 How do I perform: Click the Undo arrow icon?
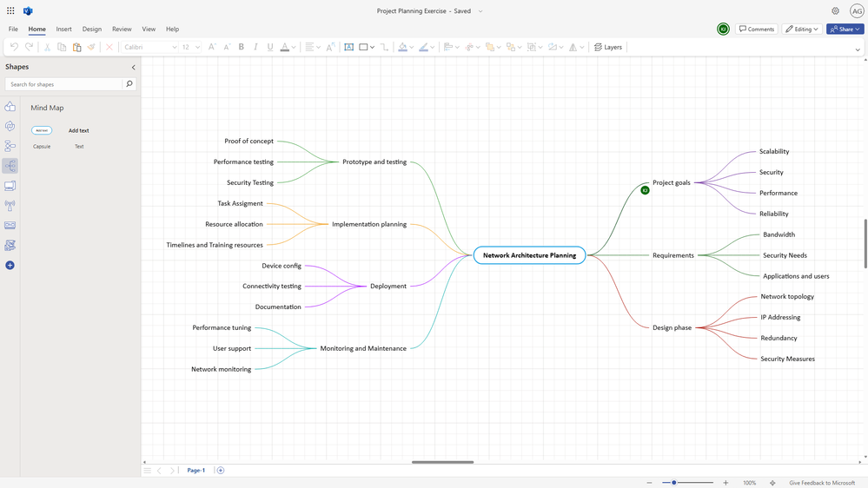pyautogui.click(x=14, y=47)
